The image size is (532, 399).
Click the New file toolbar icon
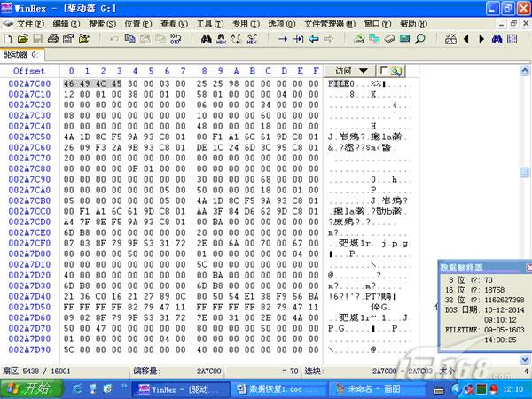coord(8,39)
